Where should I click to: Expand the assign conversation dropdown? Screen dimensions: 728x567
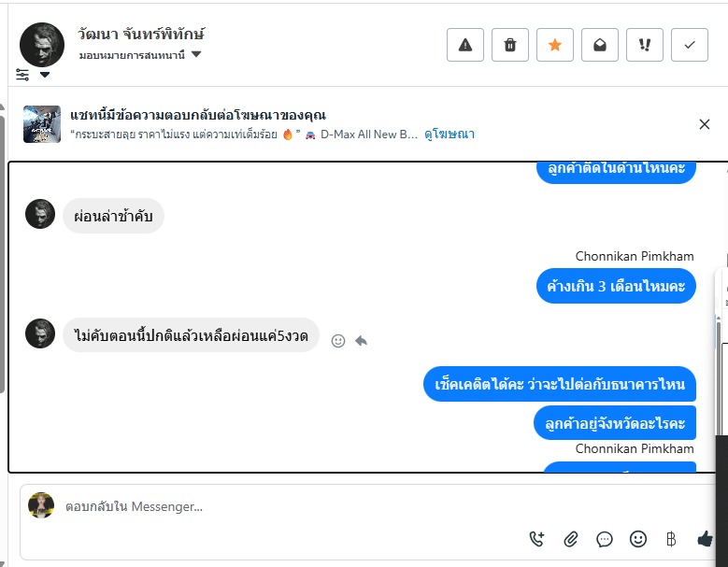pyautogui.click(x=196, y=54)
